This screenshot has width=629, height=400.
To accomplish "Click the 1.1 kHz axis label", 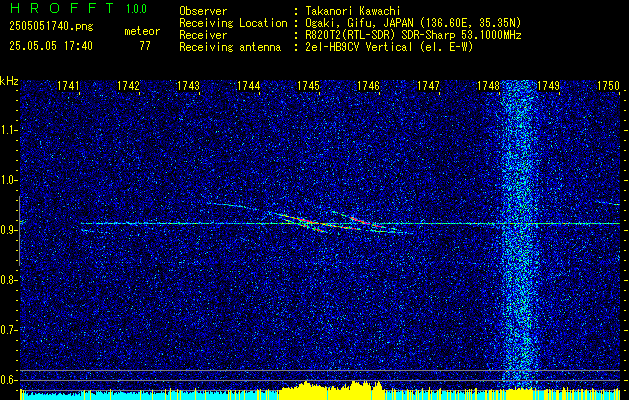I will pyautogui.click(x=8, y=130).
